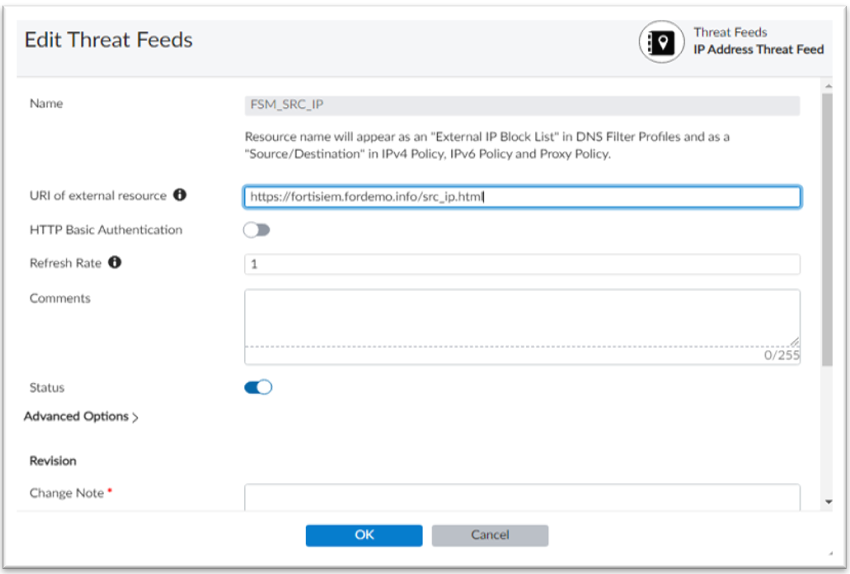850x574 pixels.
Task: Click info icon next to Refresh Rate
Action: click(115, 263)
